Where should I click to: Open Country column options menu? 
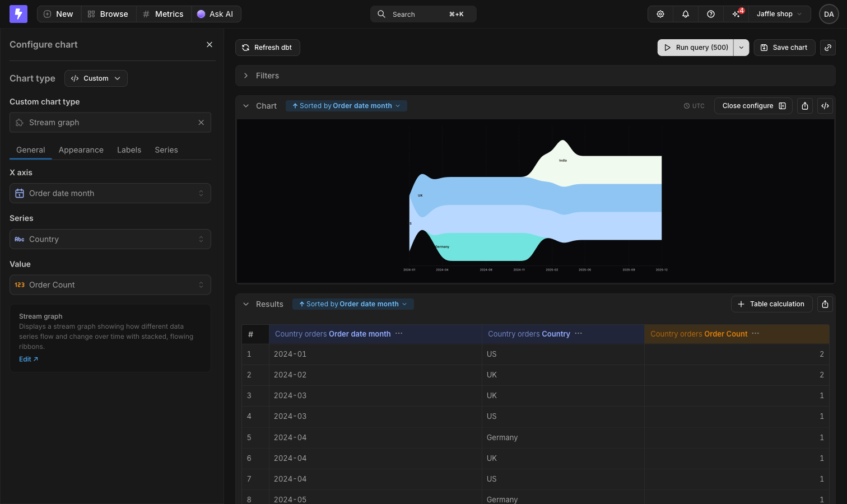click(x=579, y=334)
